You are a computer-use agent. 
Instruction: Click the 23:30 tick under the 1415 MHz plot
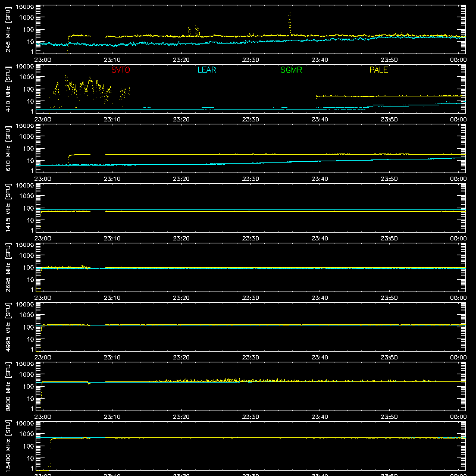pyautogui.click(x=250, y=239)
